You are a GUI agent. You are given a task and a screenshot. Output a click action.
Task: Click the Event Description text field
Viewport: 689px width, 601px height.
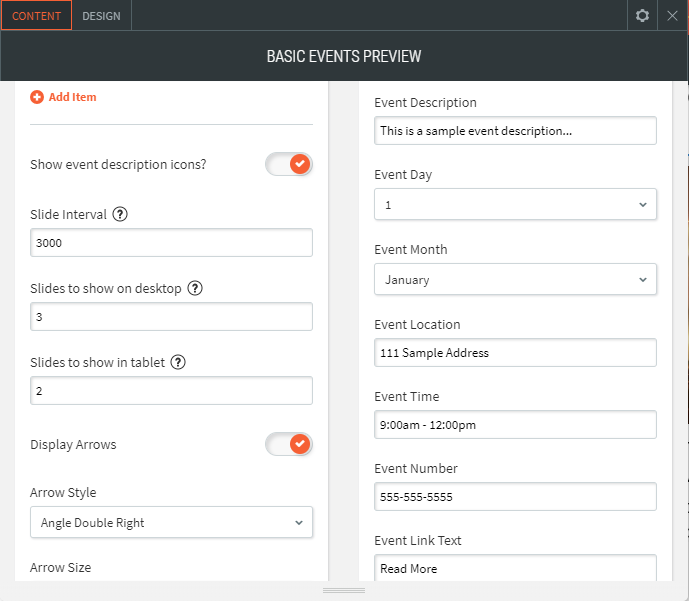(515, 130)
